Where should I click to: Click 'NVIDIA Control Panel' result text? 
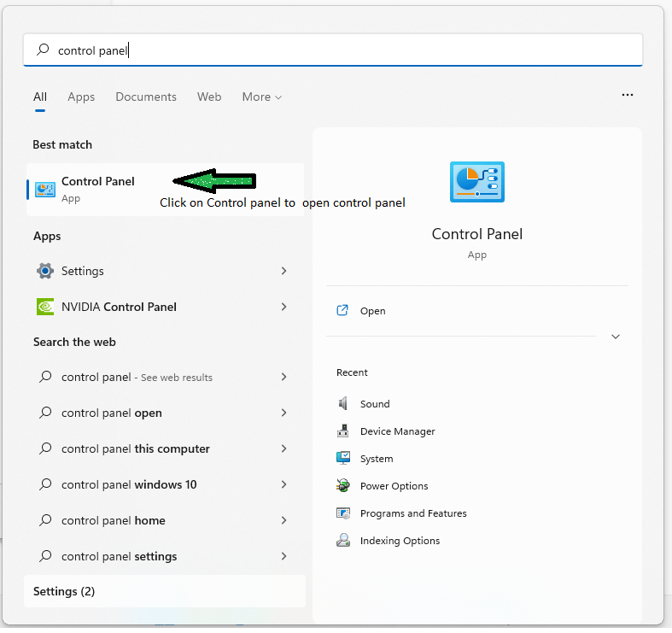pos(120,307)
